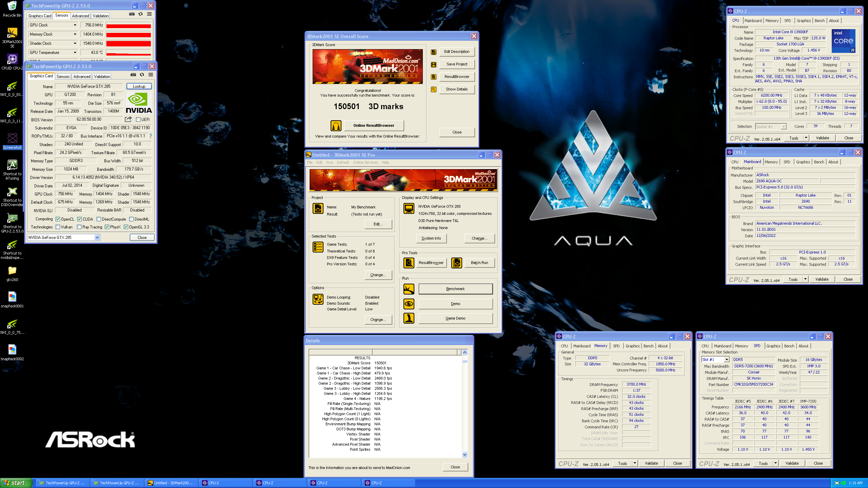Switch to the Bench tab in CPU-Z CPU window
Viewport: 868px width, 488px height.
click(x=820, y=21)
